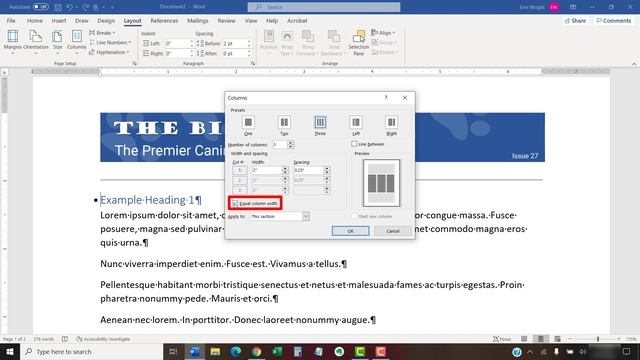Screen dimensions: 640x360
Task: Open the Home tab
Action: (x=35, y=20)
